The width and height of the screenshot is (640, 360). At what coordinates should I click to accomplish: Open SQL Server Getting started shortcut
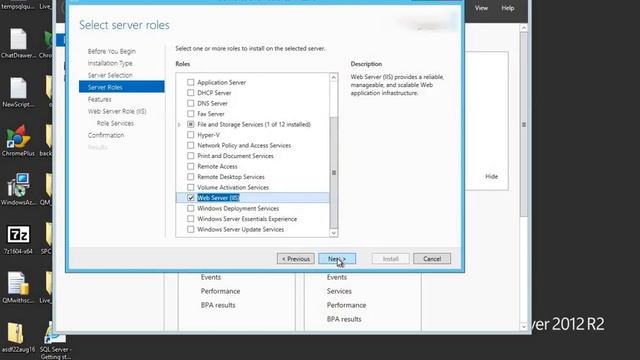(56, 341)
